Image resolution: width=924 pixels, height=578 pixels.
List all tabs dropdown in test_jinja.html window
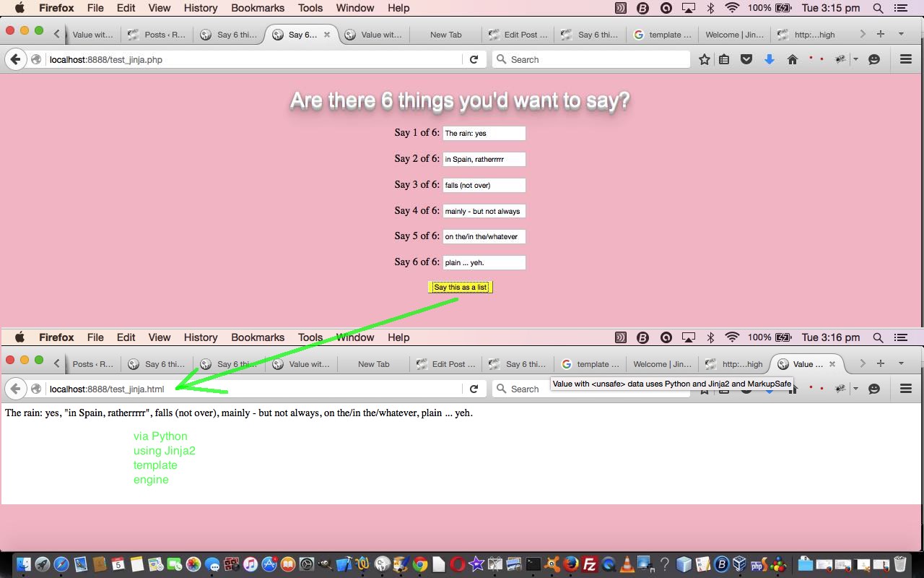pyautogui.click(x=901, y=363)
